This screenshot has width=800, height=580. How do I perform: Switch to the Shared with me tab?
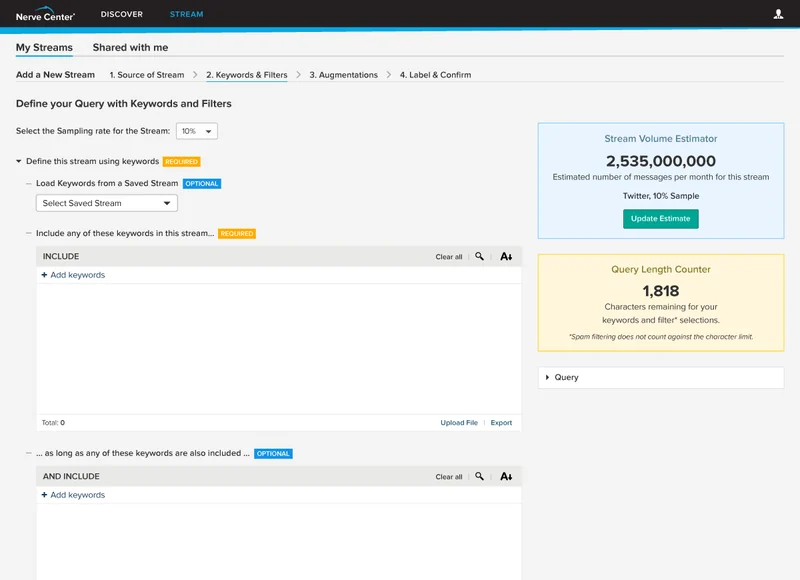pos(130,47)
